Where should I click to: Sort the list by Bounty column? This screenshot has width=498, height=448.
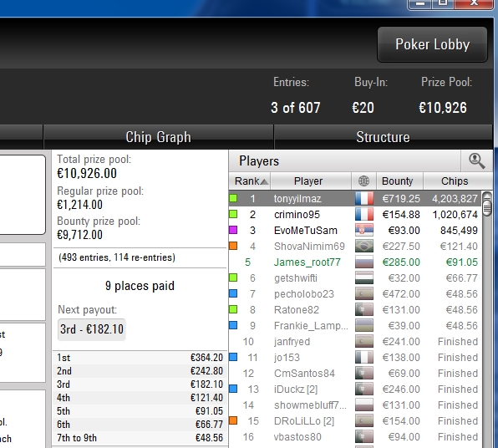tap(399, 181)
